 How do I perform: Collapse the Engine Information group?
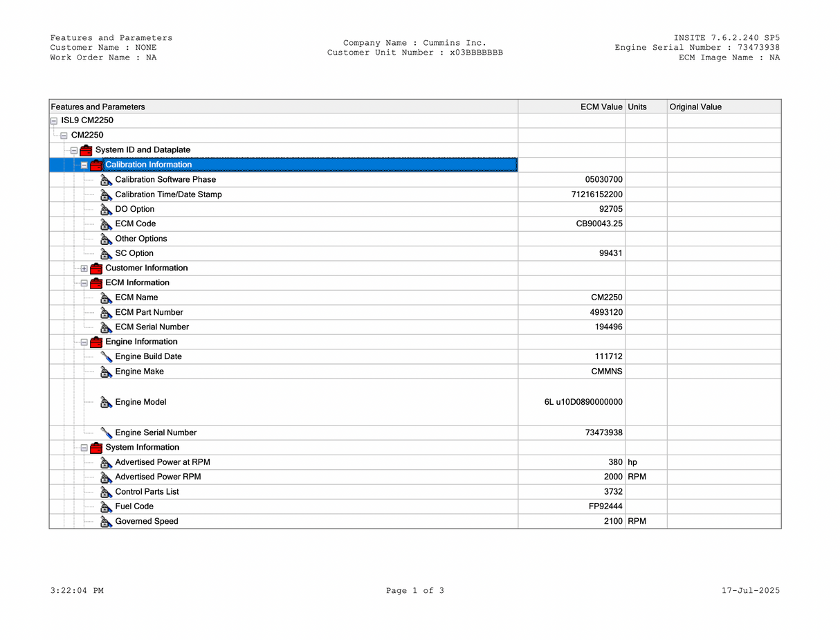(x=84, y=342)
